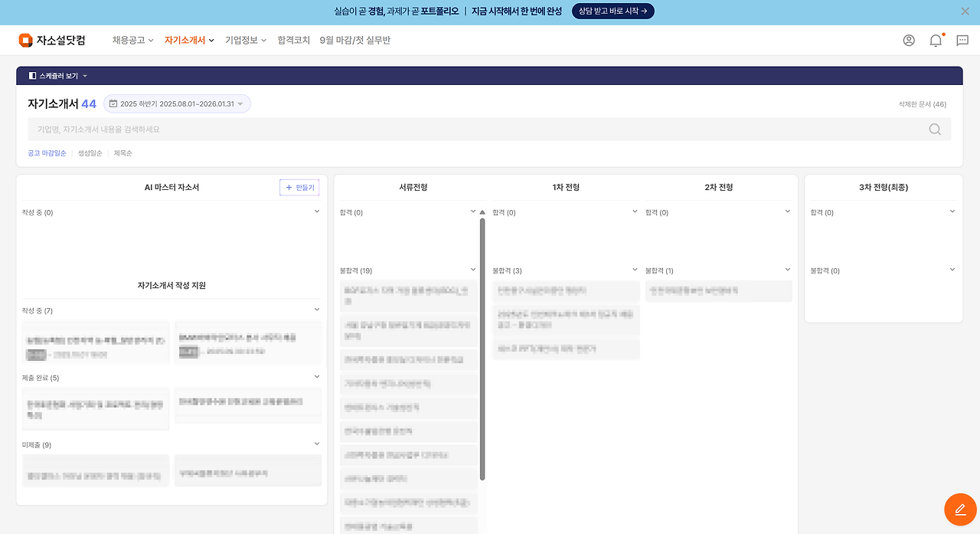Image resolution: width=980 pixels, height=534 pixels.
Task: Click the search magnifier icon
Action: 935,129
